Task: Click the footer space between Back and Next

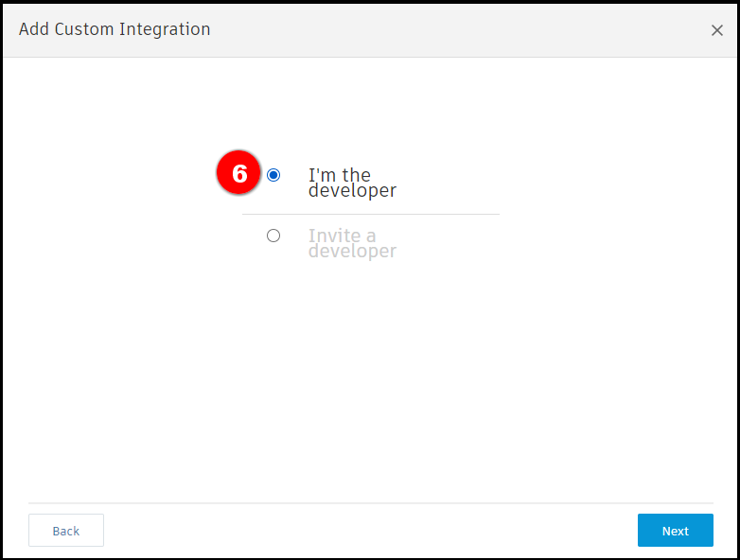Action: [x=369, y=531]
